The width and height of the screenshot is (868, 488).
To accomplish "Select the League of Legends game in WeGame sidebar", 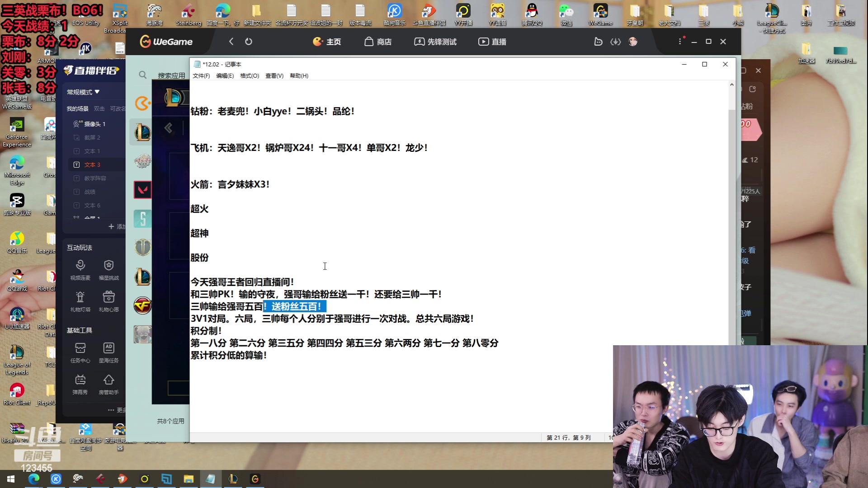I will coord(142,131).
